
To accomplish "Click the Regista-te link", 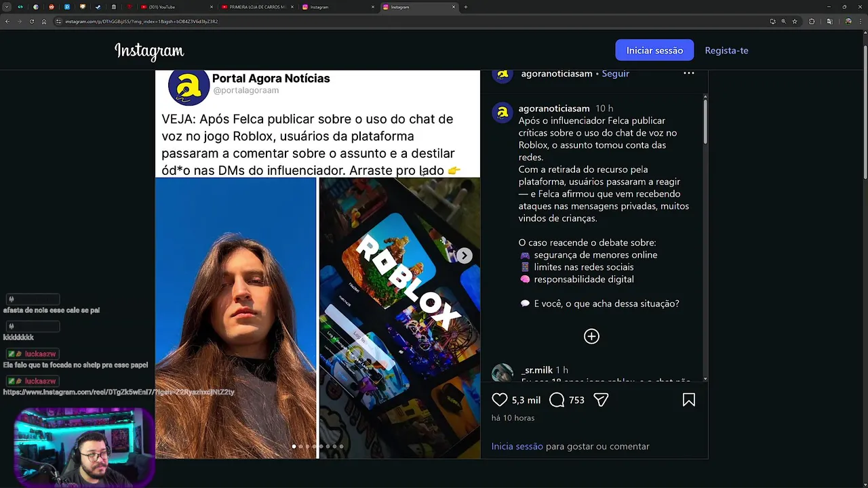I will click(x=726, y=50).
